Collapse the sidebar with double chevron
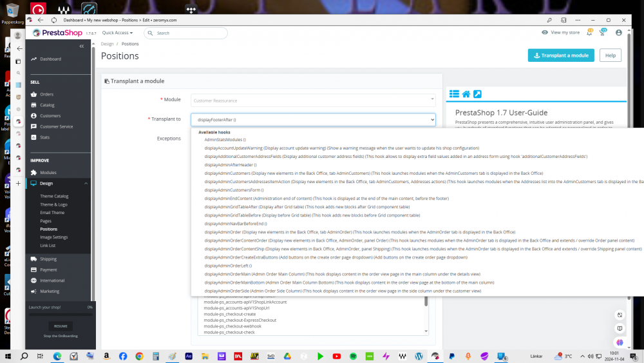 81,46
